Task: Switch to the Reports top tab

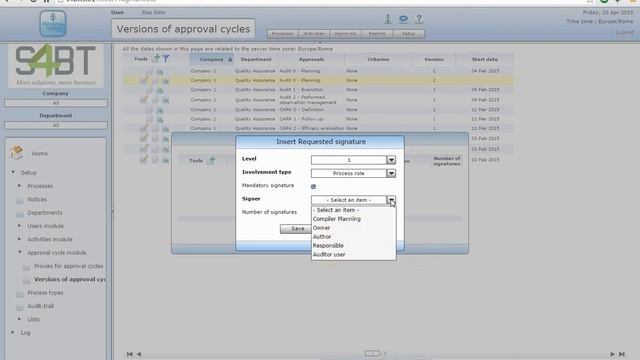Action: 377,34
